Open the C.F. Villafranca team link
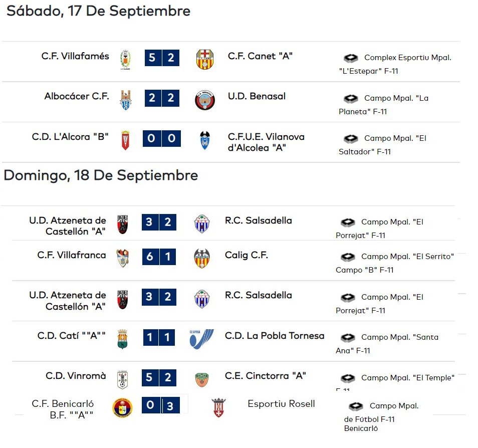The image size is (478, 448). click(72, 255)
